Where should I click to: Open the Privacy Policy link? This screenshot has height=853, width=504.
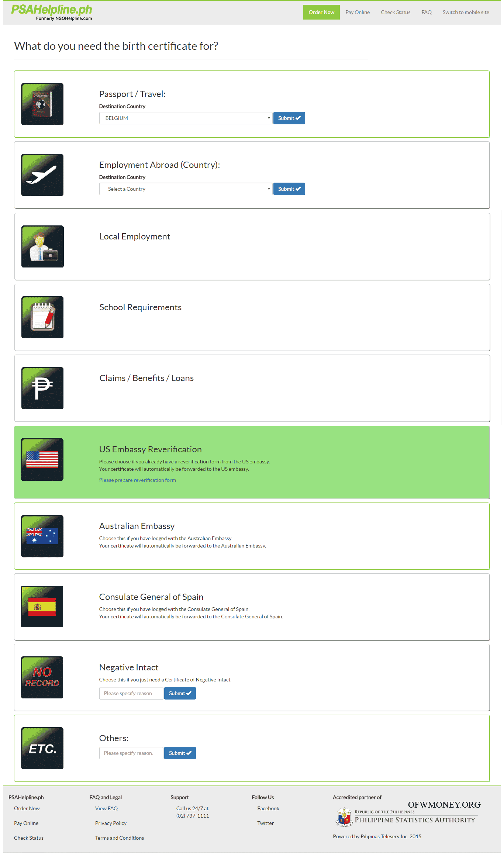click(x=111, y=823)
